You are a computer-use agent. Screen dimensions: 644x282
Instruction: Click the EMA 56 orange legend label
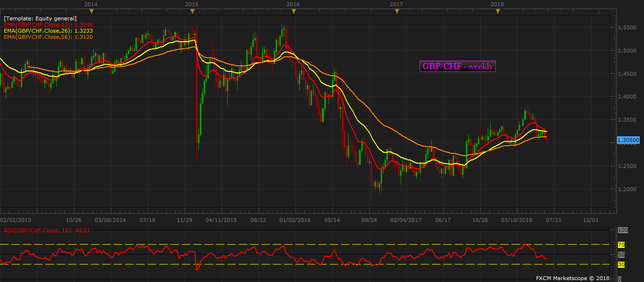pyautogui.click(x=48, y=36)
